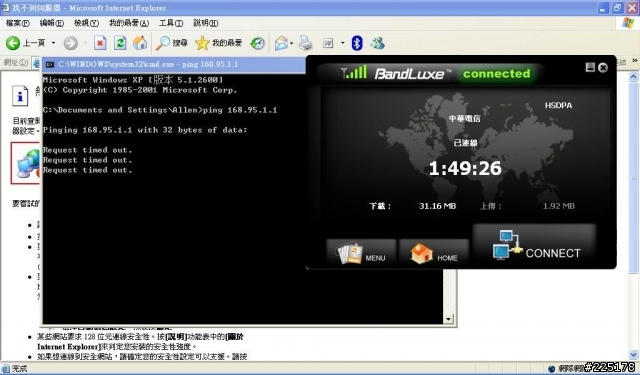640x375 pixels.
Task: Open the 我的最愛(A) menu
Action: (x=129, y=23)
